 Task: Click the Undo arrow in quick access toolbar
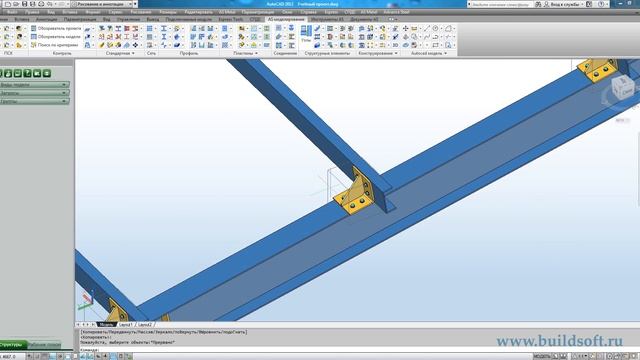tap(49, 4)
